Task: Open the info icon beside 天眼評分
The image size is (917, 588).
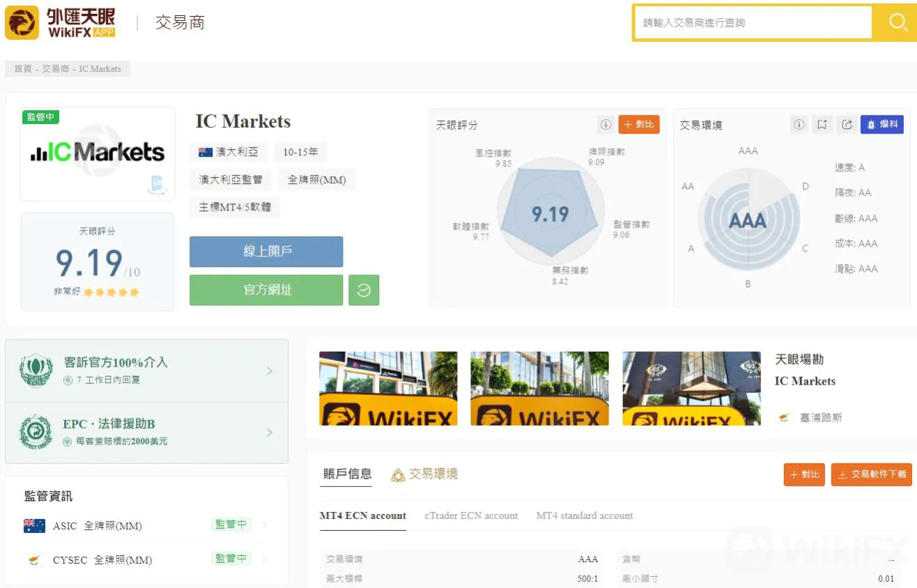Action: [x=606, y=125]
